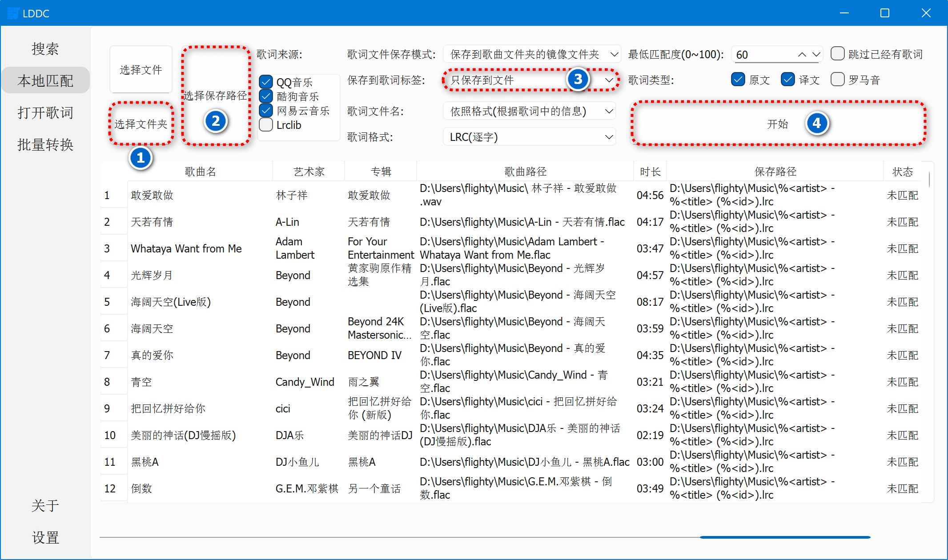Open the 歌词格式 LRC(逐字) dropdown

pyautogui.click(x=529, y=137)
